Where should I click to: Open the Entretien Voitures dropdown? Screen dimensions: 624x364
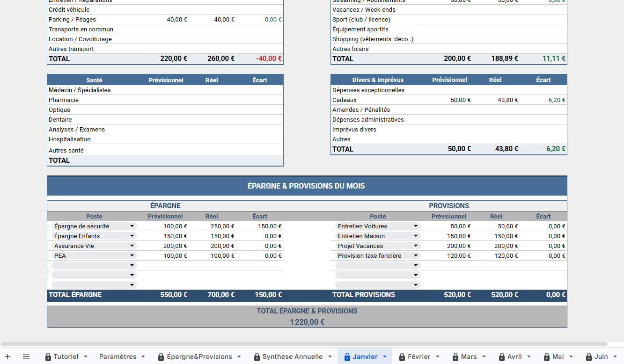[x=416, y=226]
